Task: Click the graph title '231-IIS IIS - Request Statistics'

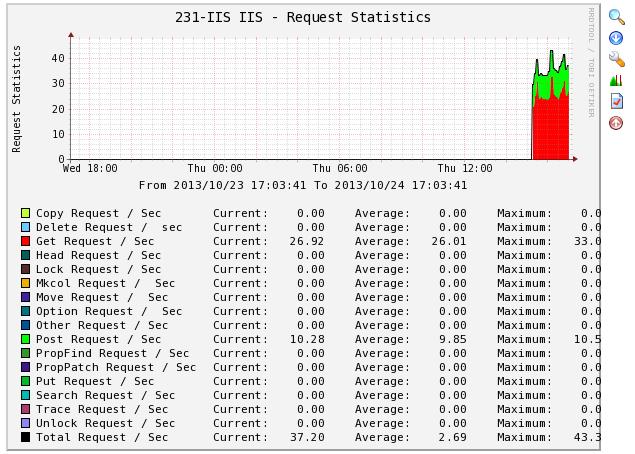Action: pos(303,17)
